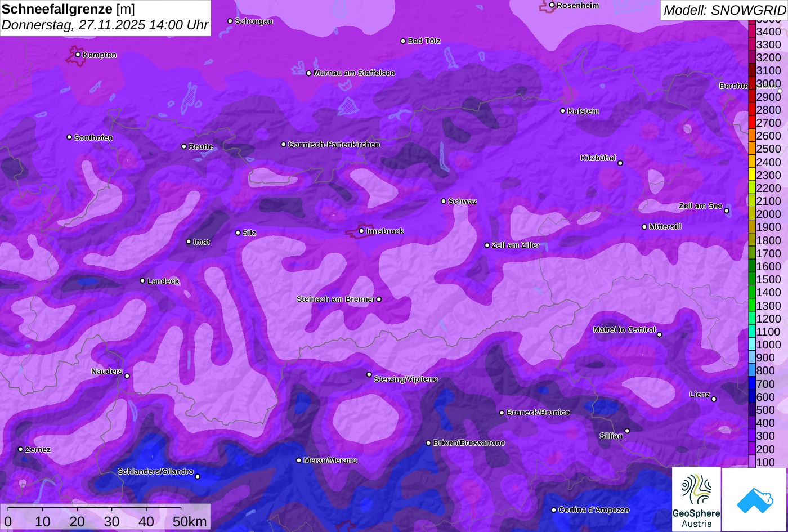788x532 pixels.
Task: Click the Silz town label
Action: (249, 233)
